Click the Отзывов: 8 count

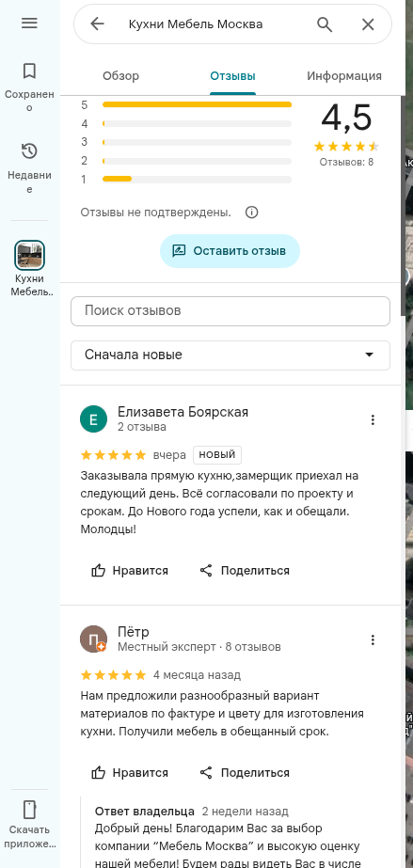click(346, 162)
